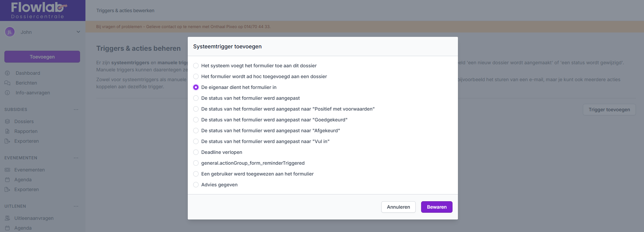Click the Evenementen ticket icon
Screen dimensions: 644x232
7,170
